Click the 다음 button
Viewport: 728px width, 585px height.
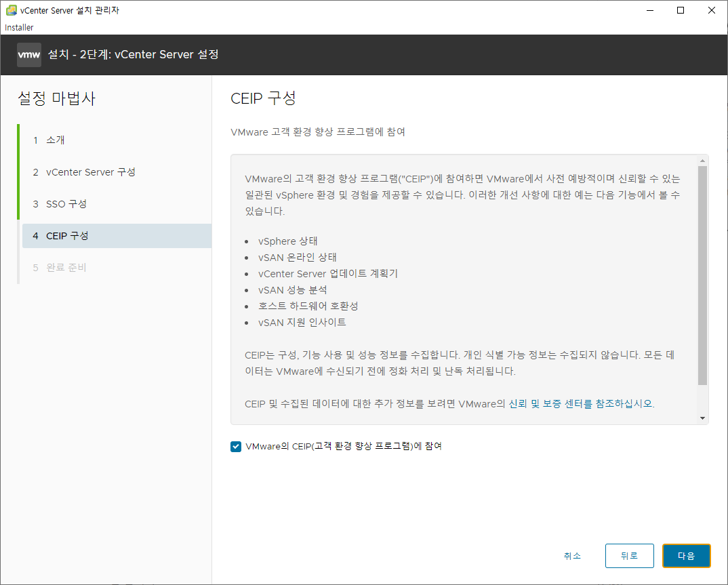(x=686, y=556)
